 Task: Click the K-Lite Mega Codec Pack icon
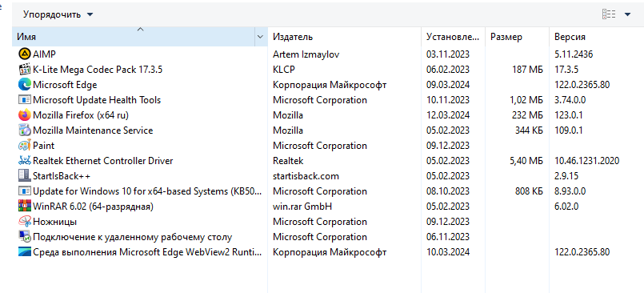(x=25, y=69)
